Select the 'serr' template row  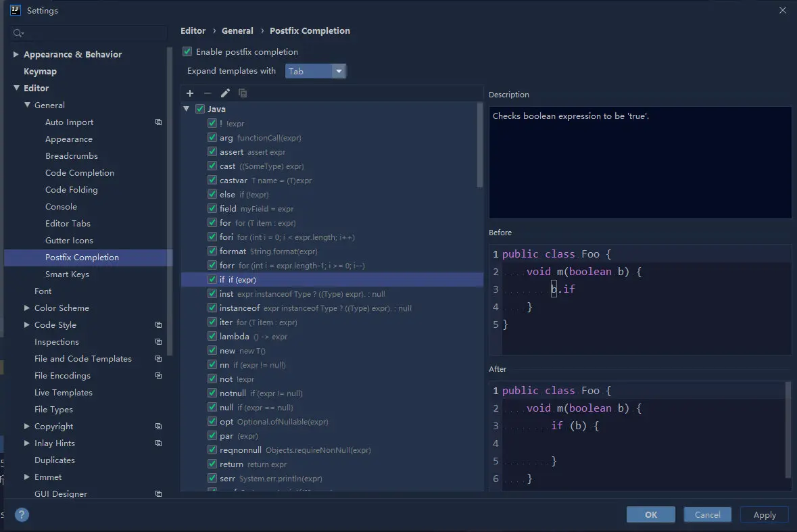(x=332, y=478)
